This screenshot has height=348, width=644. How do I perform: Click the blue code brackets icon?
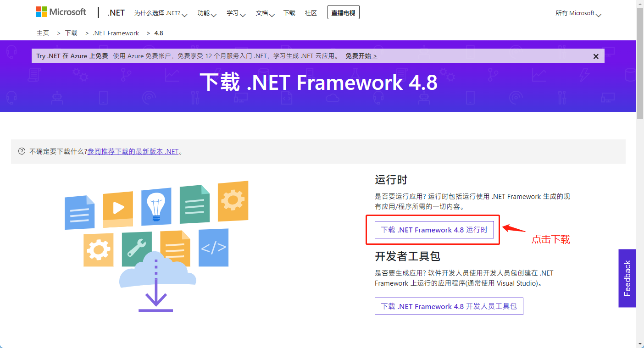click(213, 248)
